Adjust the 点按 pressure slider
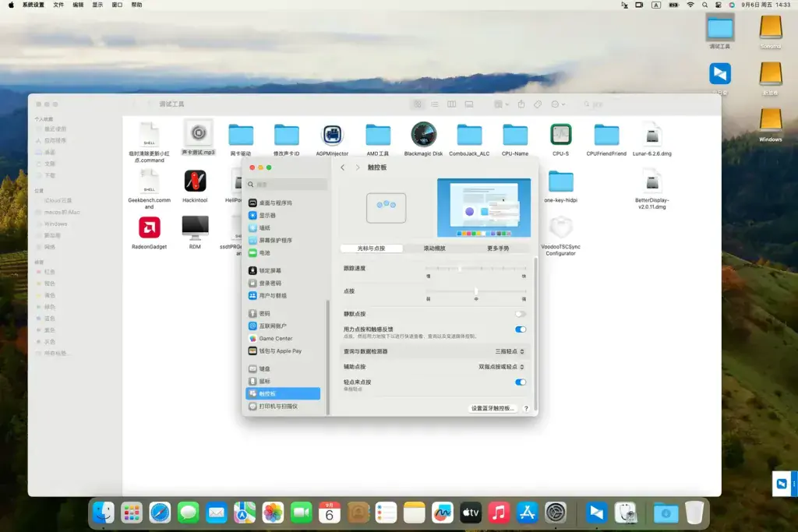798x532 pixels. point(476,291)
